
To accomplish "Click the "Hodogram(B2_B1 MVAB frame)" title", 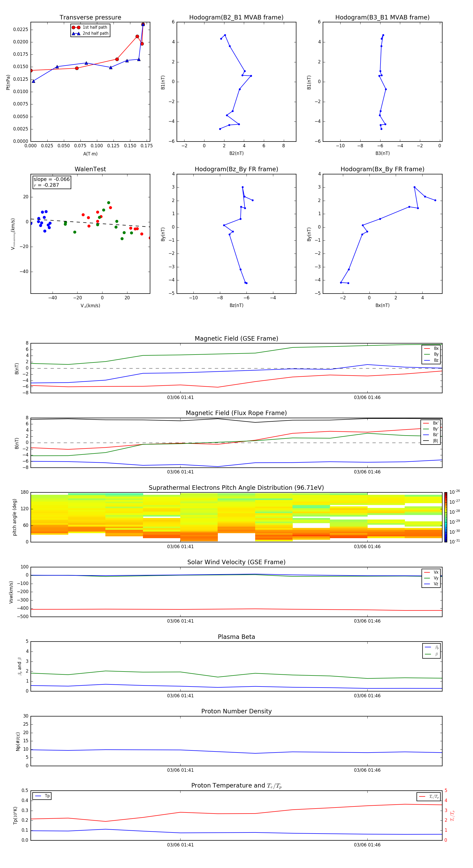I will [236, 18].
